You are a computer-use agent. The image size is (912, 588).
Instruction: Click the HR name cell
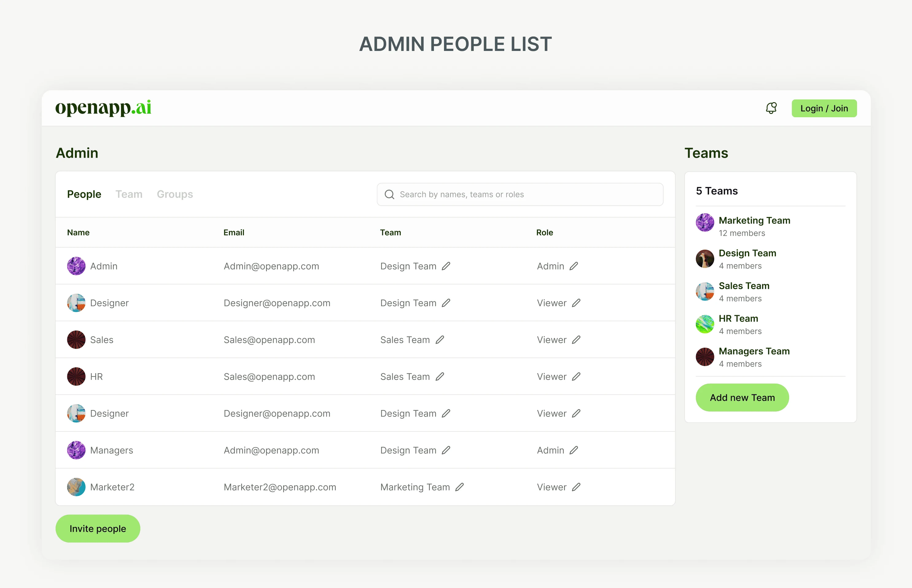pos(96,377)
